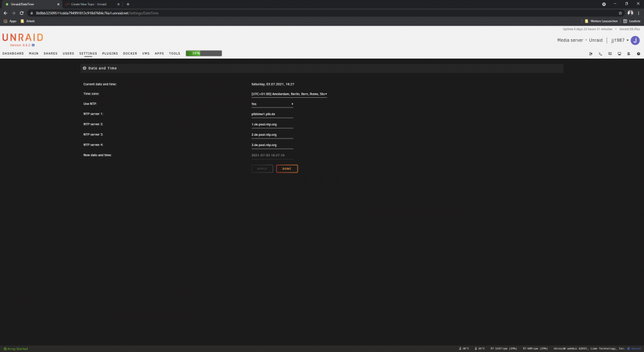644x352 pixels.
Task: Open the Arbeit bookmark folder
Action: pos(28,21)
